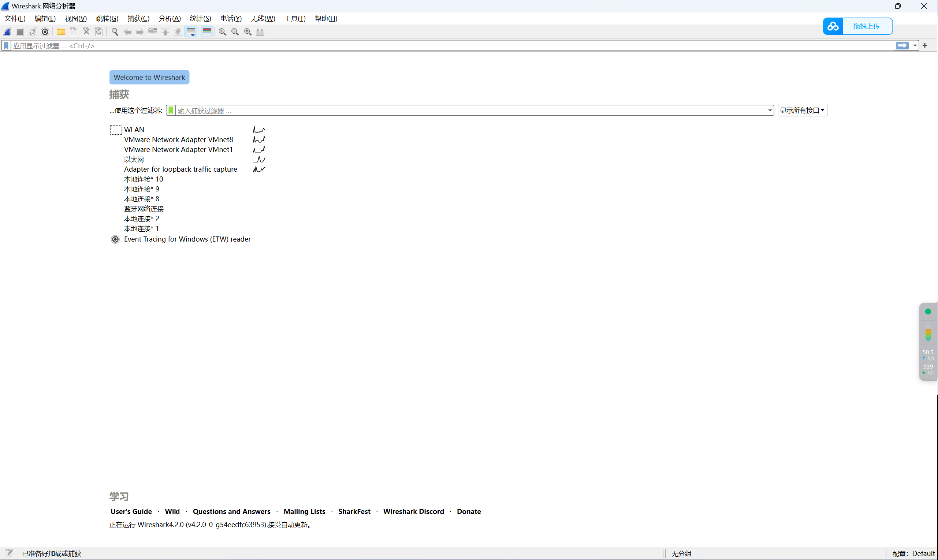938x560 pixels.
Task: Select Adapter for loopback traffic capture
Action: 180,169
